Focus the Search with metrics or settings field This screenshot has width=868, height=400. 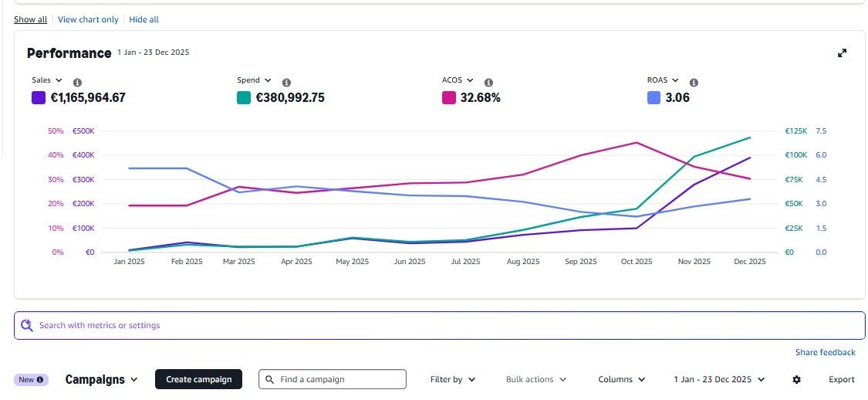tap(440, 325)
